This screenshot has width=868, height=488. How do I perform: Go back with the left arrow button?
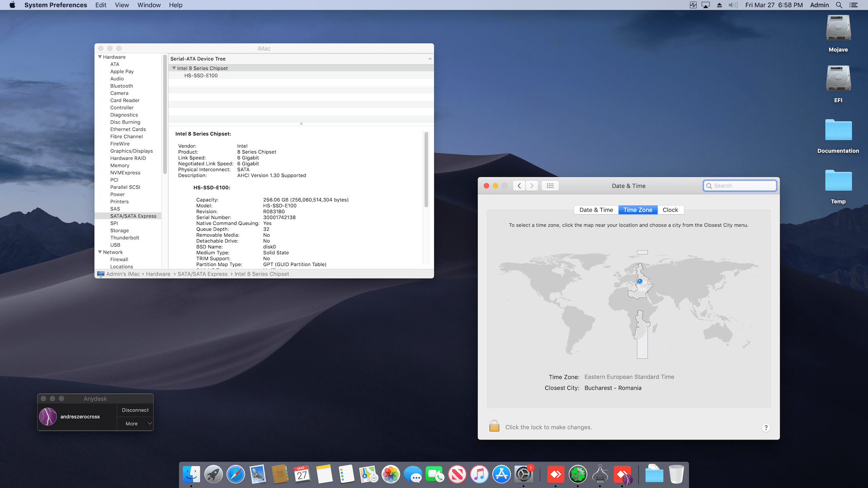pos(519,186)
